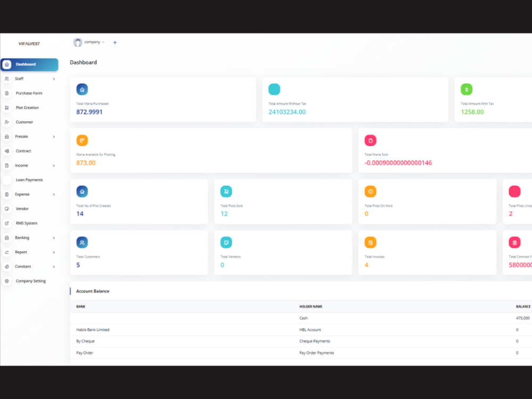
Task: Click the value 873.00
Action: click(86, 163)
